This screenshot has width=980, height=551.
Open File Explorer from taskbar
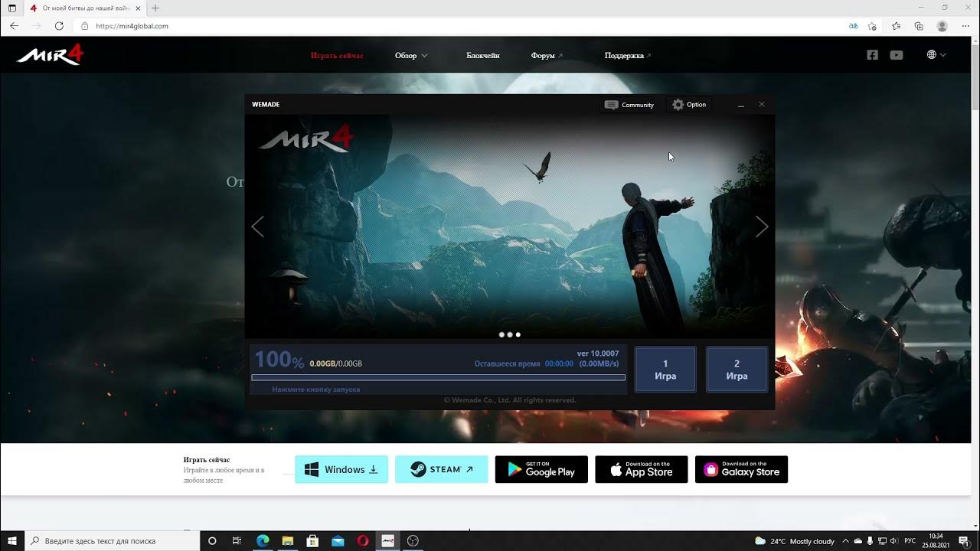coord(288,541)
